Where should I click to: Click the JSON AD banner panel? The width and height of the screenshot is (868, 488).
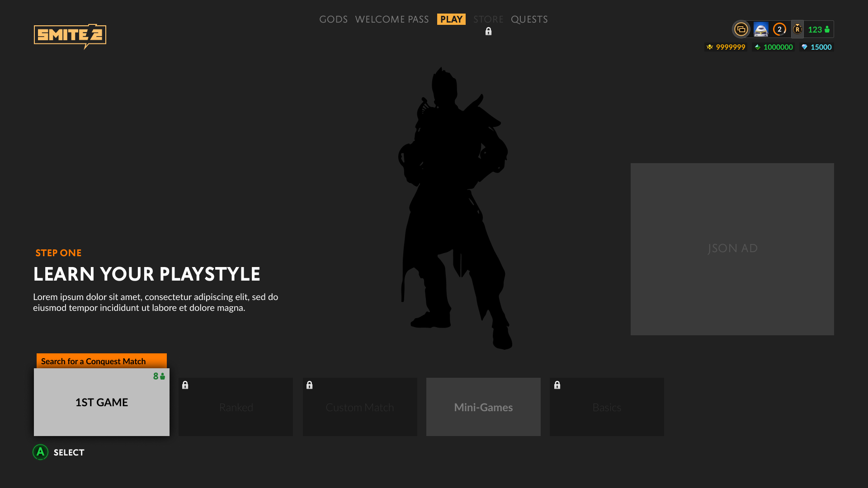732,249
